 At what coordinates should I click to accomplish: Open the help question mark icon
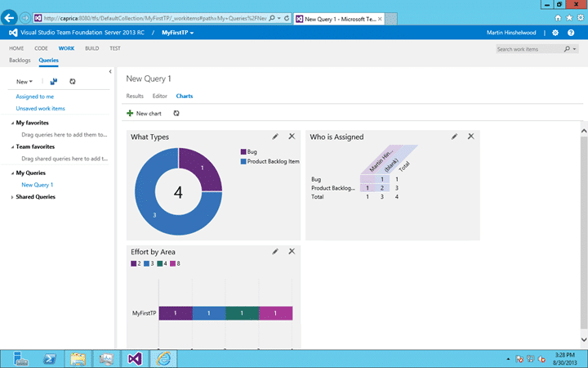[x=571, y=33]
